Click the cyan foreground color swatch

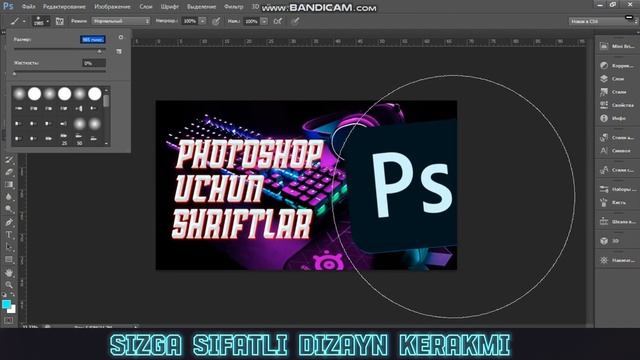6,304
